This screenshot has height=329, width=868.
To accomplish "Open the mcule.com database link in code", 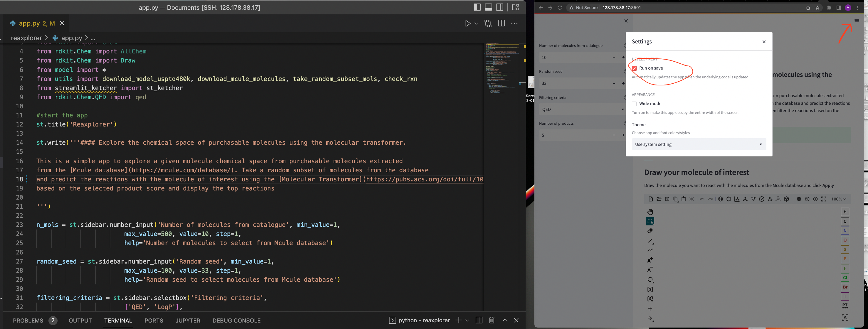I will [x=181, y=171].
